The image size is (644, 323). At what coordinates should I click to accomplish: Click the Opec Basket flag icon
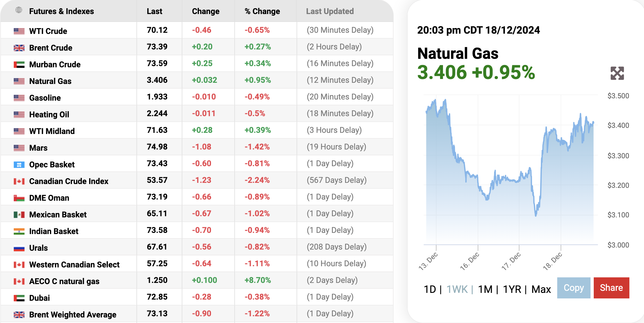coord(19,165)
